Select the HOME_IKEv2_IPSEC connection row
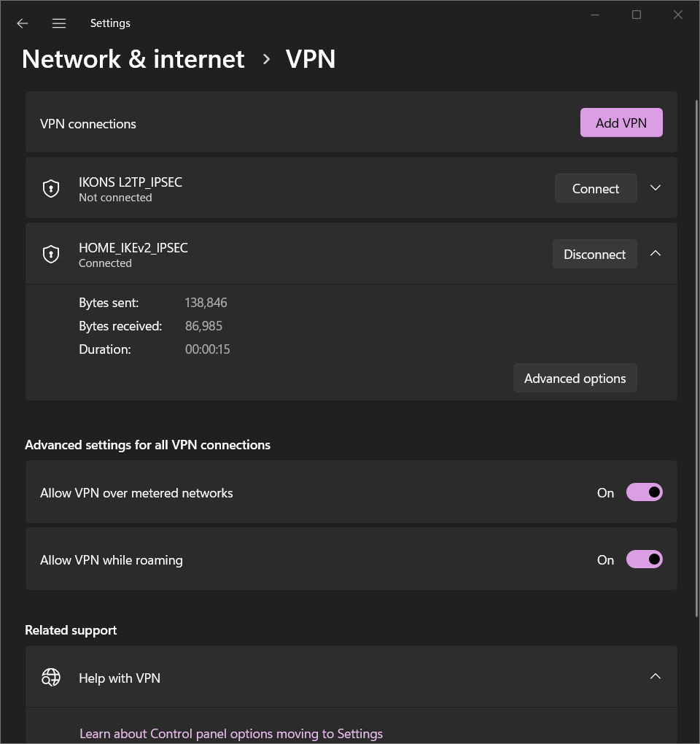The image size is (700, 744). point(292,255)
